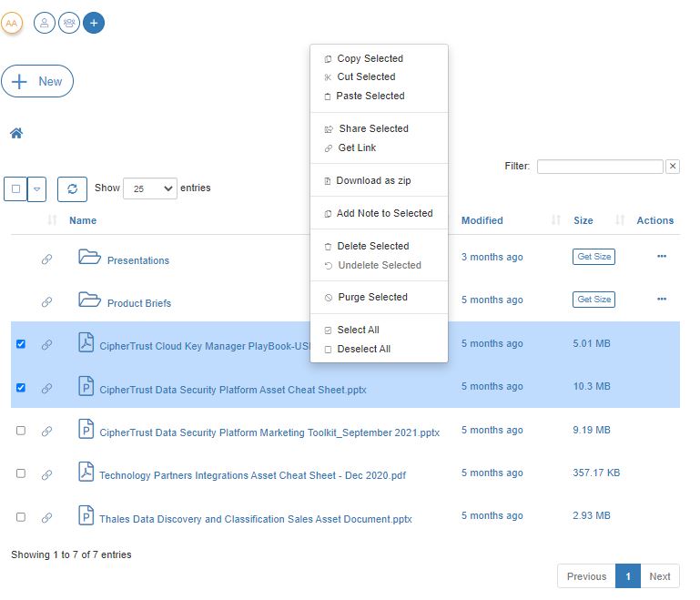Viewport: 700px width, 600px height.
Task: Sort using arrows beside Modified column
Action: [x=556, y=220]
